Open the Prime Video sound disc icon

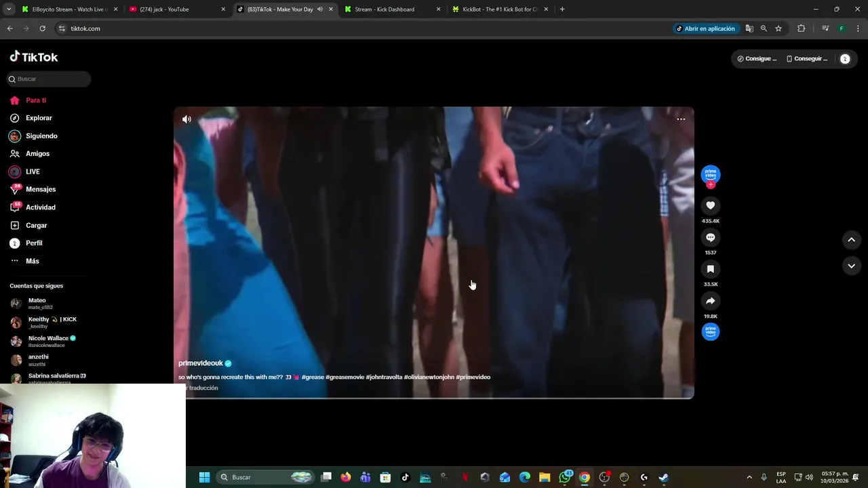tap(710, 331)
